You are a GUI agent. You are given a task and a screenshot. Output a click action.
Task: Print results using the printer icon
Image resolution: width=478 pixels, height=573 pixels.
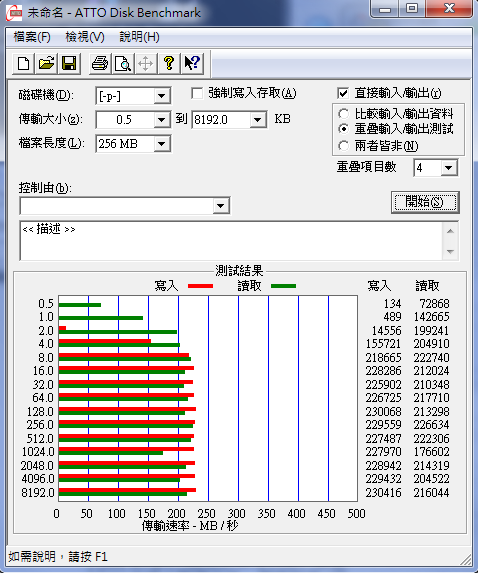[100, 64]
